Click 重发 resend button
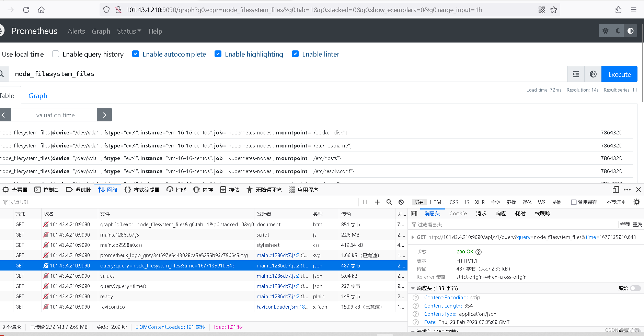644x336 pixels. 637,224
